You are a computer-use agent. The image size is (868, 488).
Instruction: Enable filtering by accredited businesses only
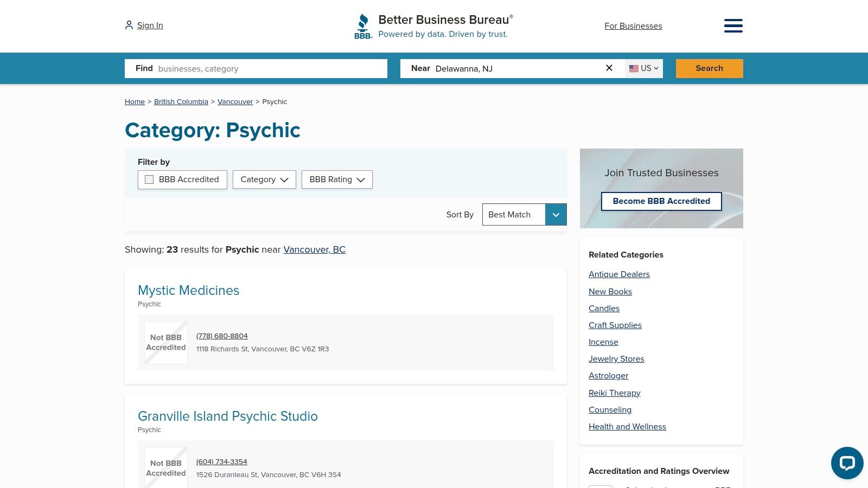pos(149,179)
